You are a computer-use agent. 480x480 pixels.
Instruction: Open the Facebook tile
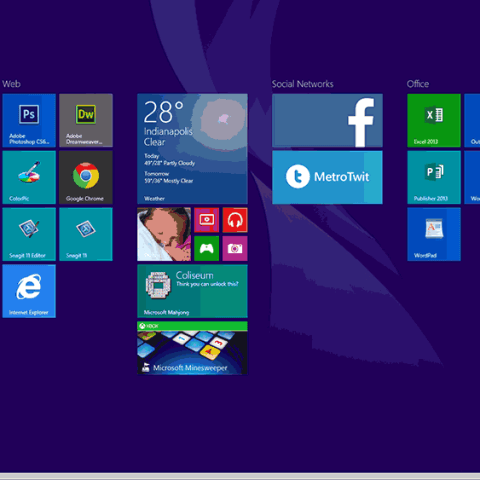(327, 120)
